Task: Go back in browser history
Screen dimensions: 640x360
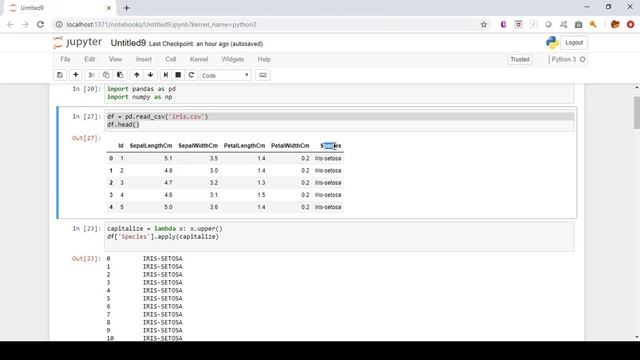Action: tap(10, 24)
